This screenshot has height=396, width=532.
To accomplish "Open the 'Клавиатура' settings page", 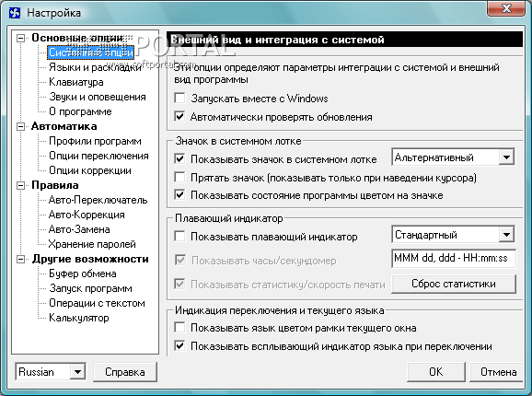I will (x=76, y=82).
